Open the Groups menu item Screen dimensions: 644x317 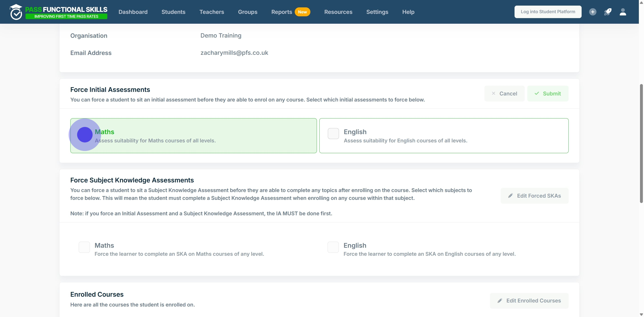248,12
